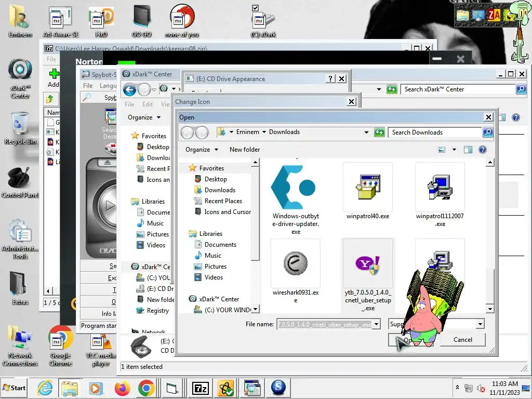This screenshot has width=532, height=399.
Task: Open GO GO desktop shortcut
Action: tap(141, 20)
